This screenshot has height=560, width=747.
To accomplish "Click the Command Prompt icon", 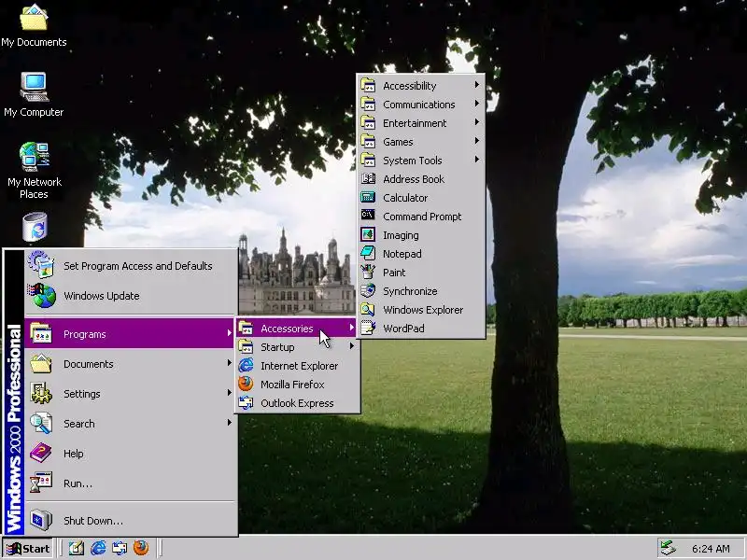I will click(x=368, y=216).
